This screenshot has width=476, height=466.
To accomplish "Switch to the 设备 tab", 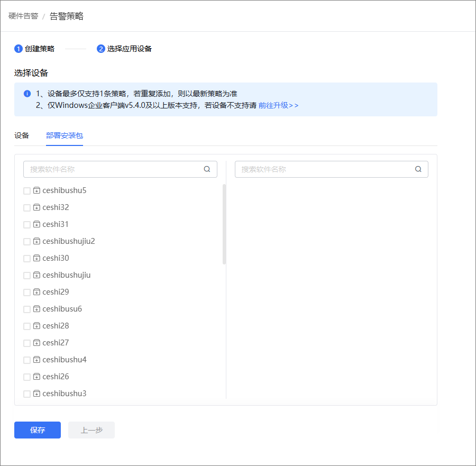I will [22, 135].
